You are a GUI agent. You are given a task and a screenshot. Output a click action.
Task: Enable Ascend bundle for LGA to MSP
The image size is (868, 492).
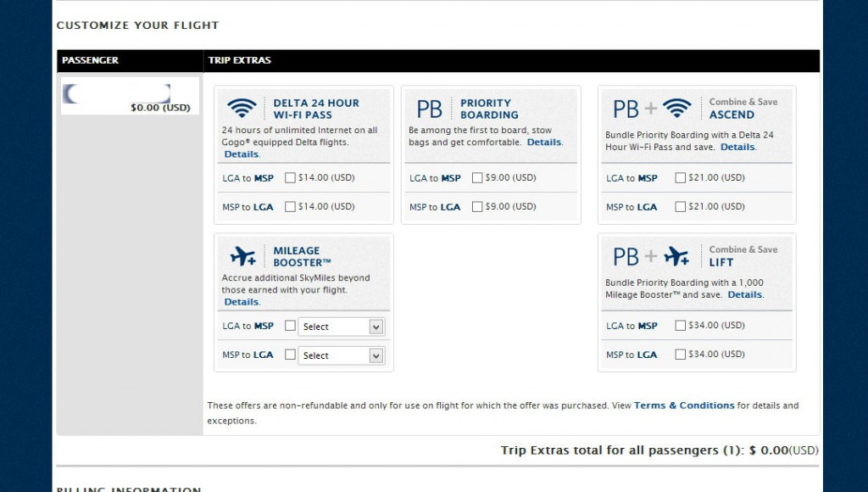click(681, 178)
